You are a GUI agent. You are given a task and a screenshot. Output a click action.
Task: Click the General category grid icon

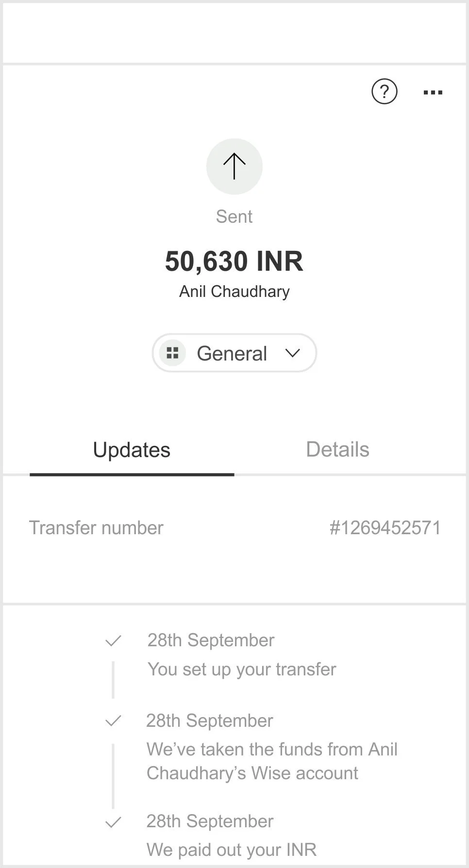click(173, 353)
